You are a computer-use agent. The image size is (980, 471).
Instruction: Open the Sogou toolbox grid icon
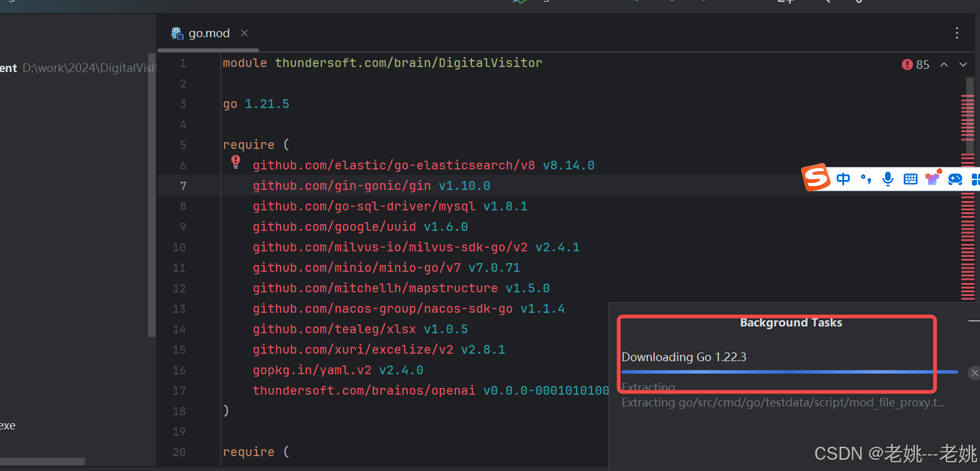[976, 179]
